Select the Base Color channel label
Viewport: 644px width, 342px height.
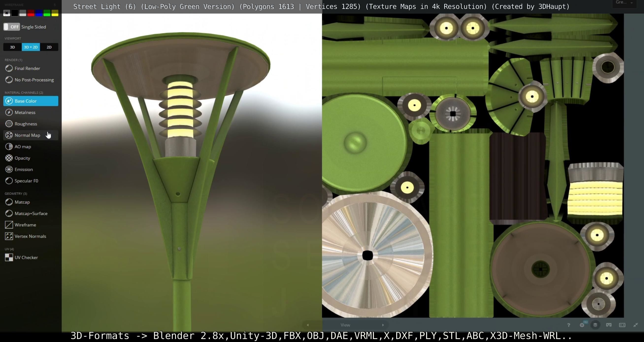pyautogui.click(x=26, y=101)
